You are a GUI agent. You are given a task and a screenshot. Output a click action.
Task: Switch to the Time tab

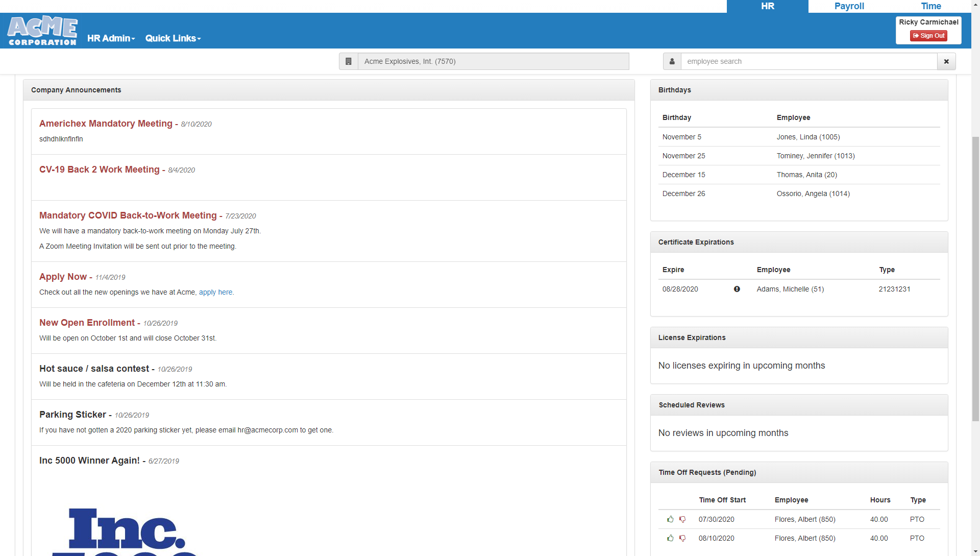click(930, 6)
